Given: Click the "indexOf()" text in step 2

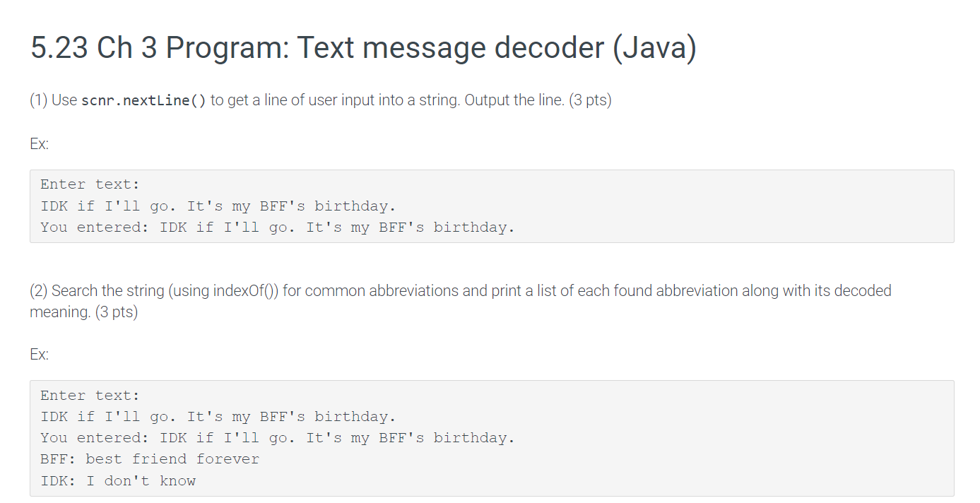Looking at the screenshot, I should pos(247,290).
